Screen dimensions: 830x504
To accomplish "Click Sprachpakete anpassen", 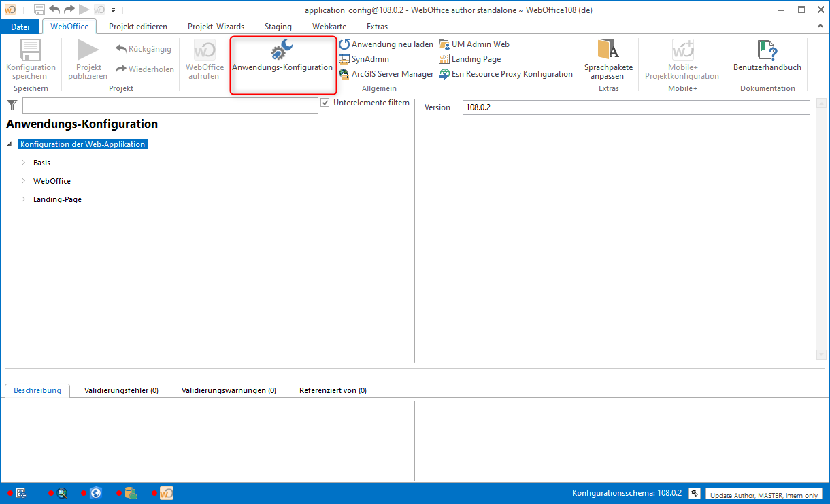I will point(608,61).
